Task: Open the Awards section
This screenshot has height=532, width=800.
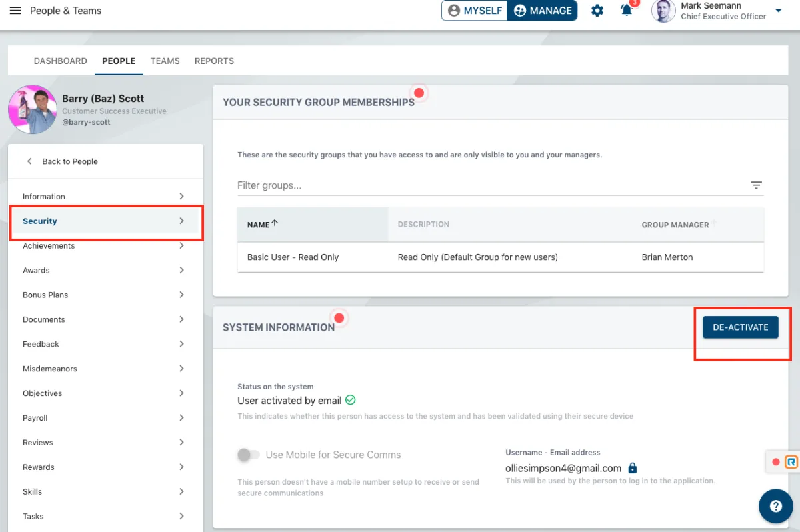Action: coord(105,271)
